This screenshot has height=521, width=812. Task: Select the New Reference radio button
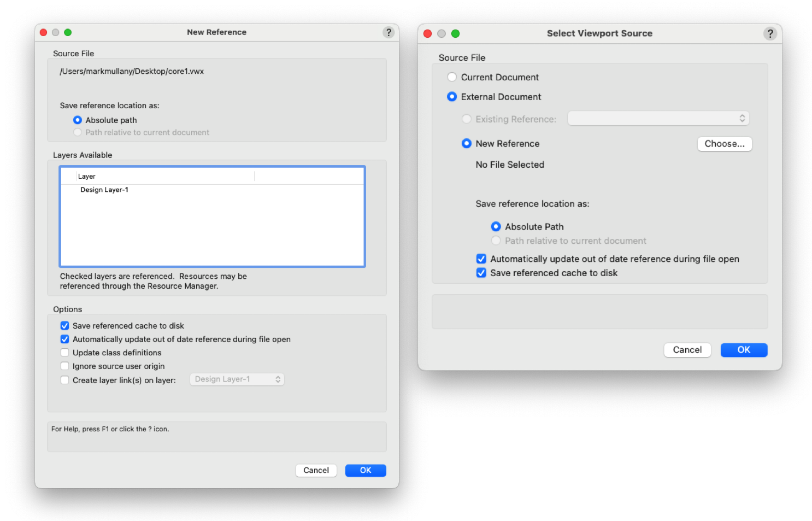tap(467, 143)
